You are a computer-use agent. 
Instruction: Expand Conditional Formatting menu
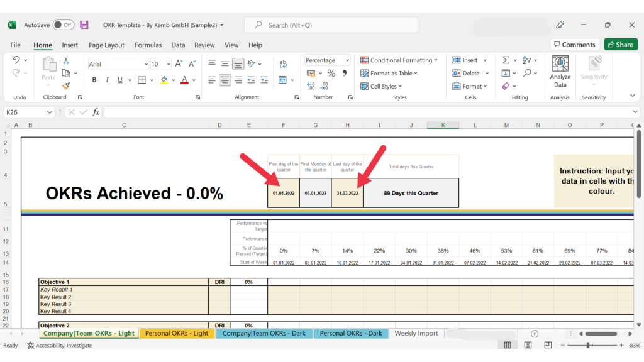point(399,60)
